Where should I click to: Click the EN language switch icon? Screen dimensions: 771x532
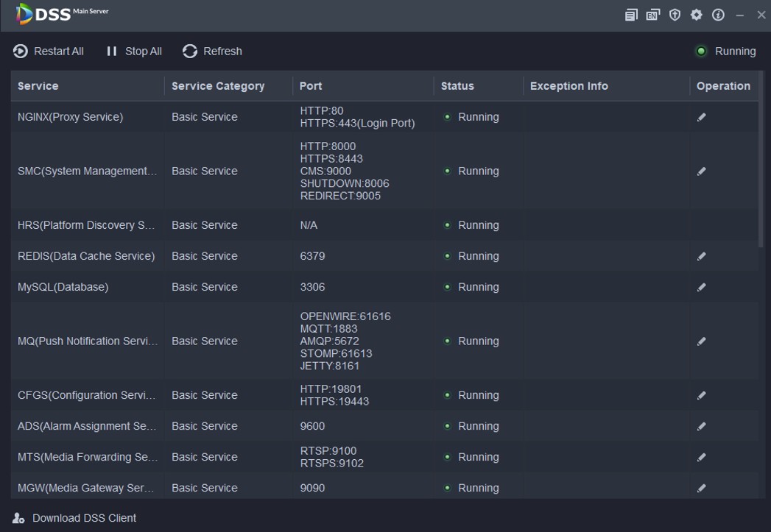[652, 15]
